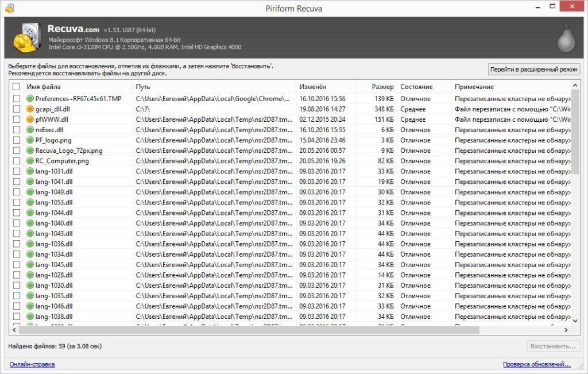The height and width of the screenshot is (374, 588).
Task: Click the vertical scrollbar down arrow
Action: 575,320
